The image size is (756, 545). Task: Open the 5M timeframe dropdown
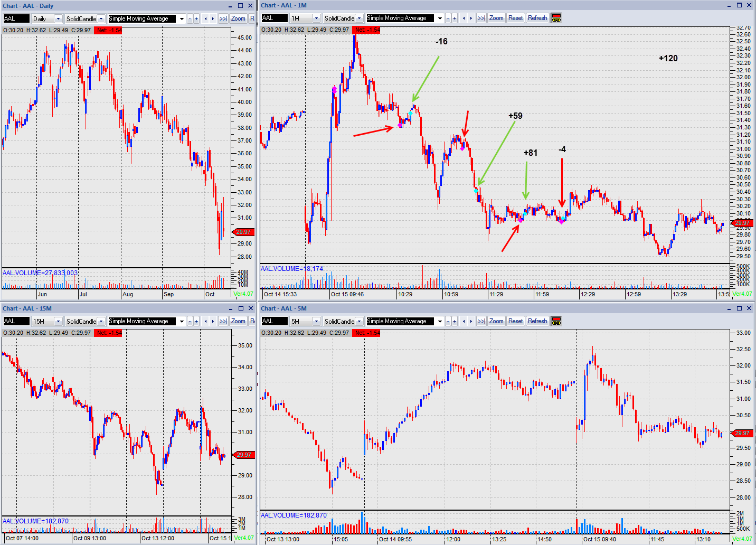point(317,321)
